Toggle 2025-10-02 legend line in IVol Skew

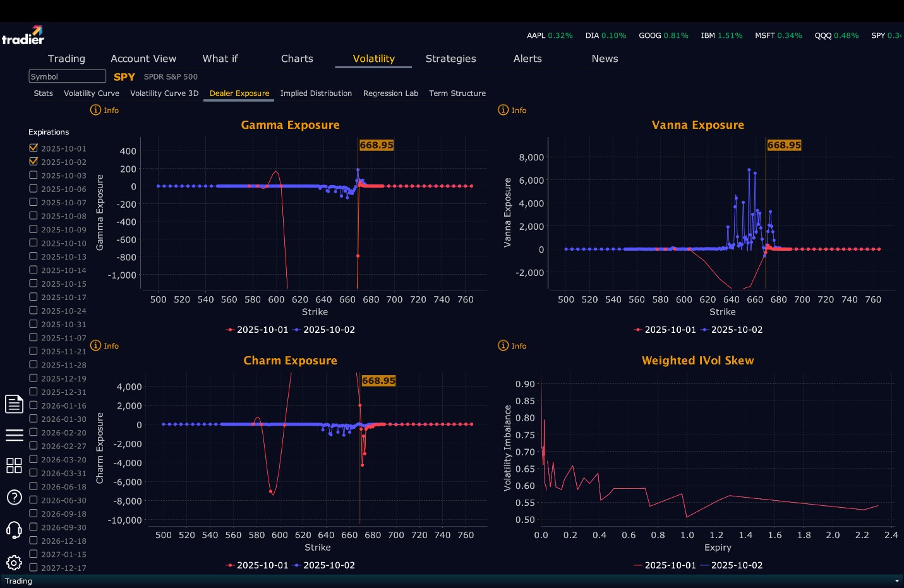[x=704, y=565]
